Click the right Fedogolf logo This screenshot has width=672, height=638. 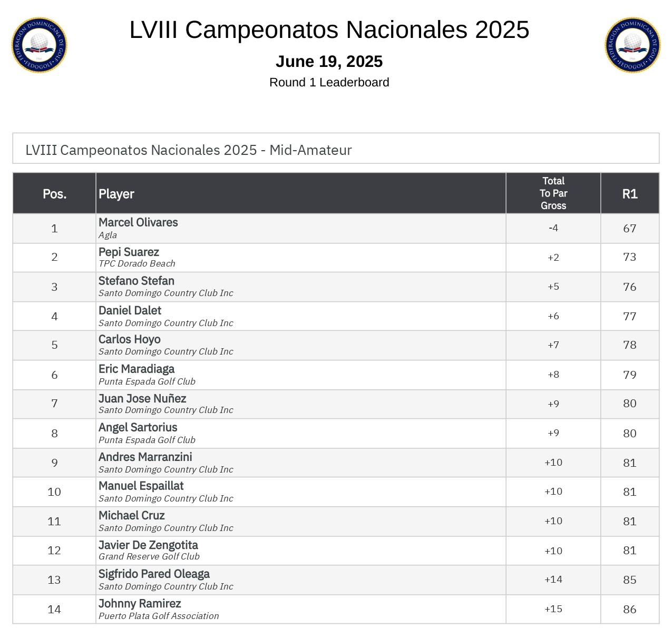tap(632, 45)
